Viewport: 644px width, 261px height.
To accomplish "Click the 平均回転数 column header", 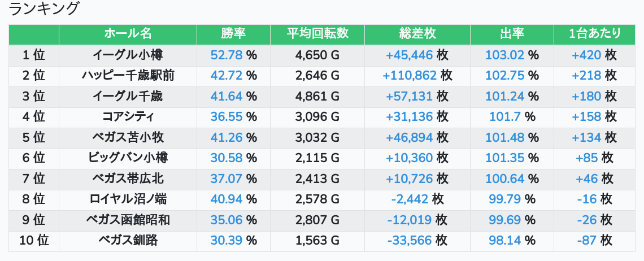I will pos(317,34).
